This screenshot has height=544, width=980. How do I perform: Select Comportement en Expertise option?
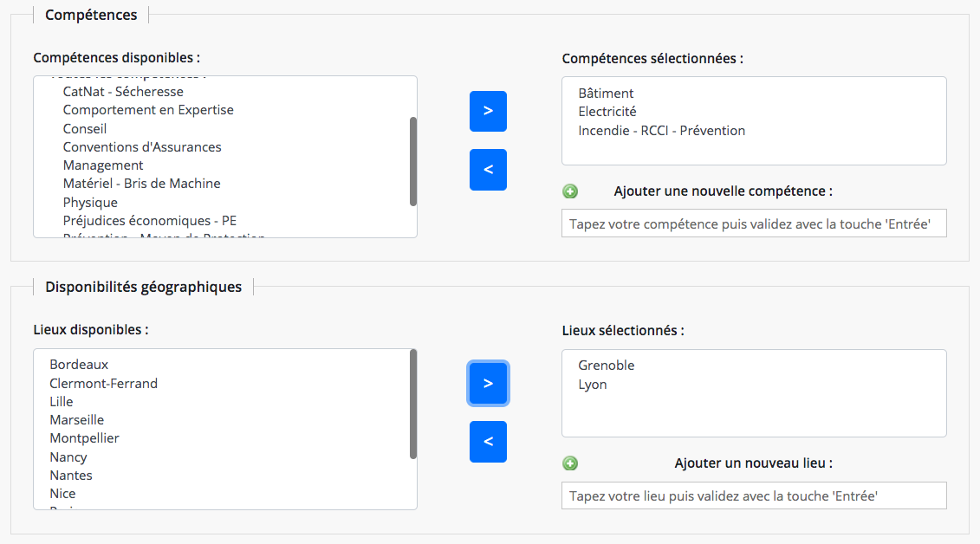[x=148, y=110]
